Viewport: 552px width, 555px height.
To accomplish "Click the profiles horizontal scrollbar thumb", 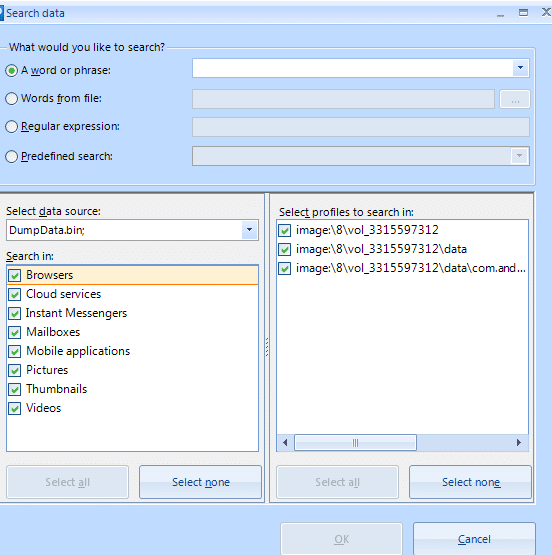I will [x=355, y=443].
